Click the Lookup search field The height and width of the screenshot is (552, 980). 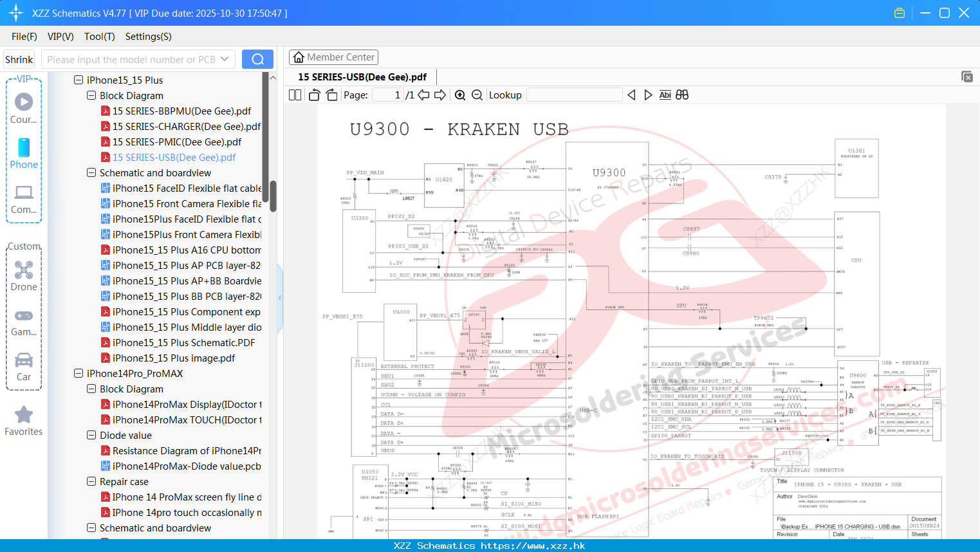click(574, 95)
